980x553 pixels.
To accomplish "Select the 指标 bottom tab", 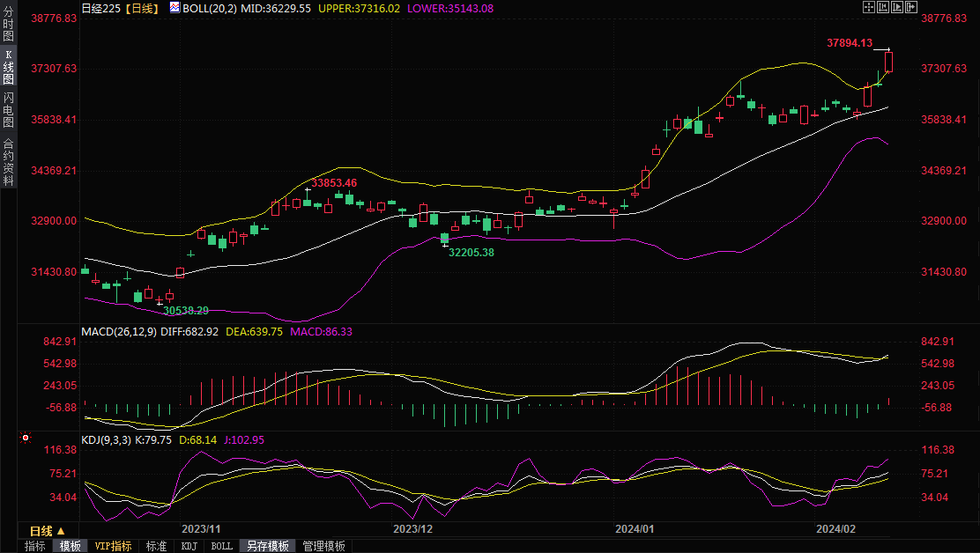I will pos(35,546).
